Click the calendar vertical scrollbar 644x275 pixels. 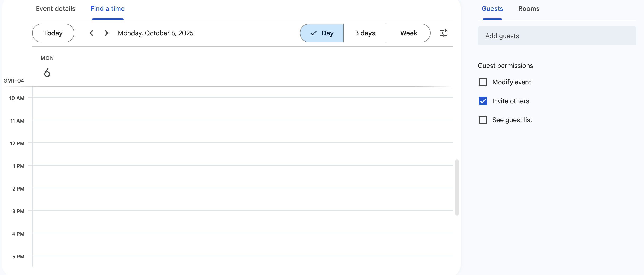pyautogui.click(x=457, y=187)
